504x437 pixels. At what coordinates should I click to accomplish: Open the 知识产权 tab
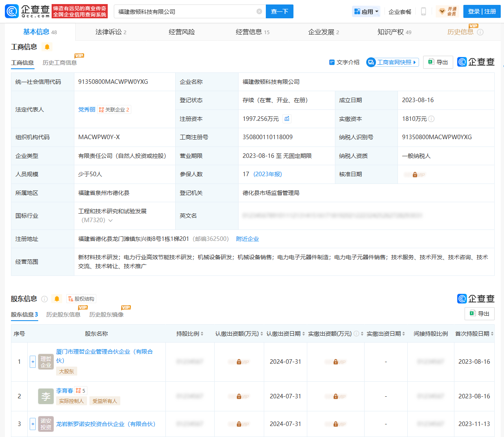click(x=394, y=32)
